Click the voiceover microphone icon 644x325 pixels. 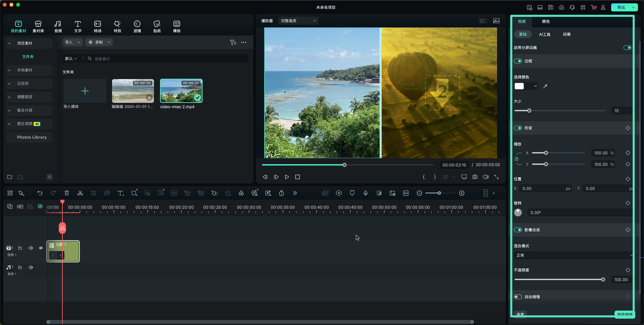[x=366, y=193]
